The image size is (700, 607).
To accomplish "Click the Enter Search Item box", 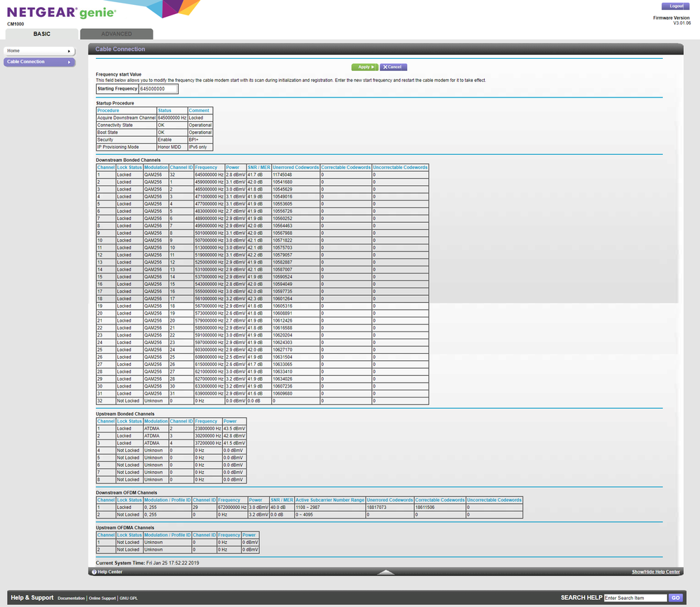I will pos(635,598).
